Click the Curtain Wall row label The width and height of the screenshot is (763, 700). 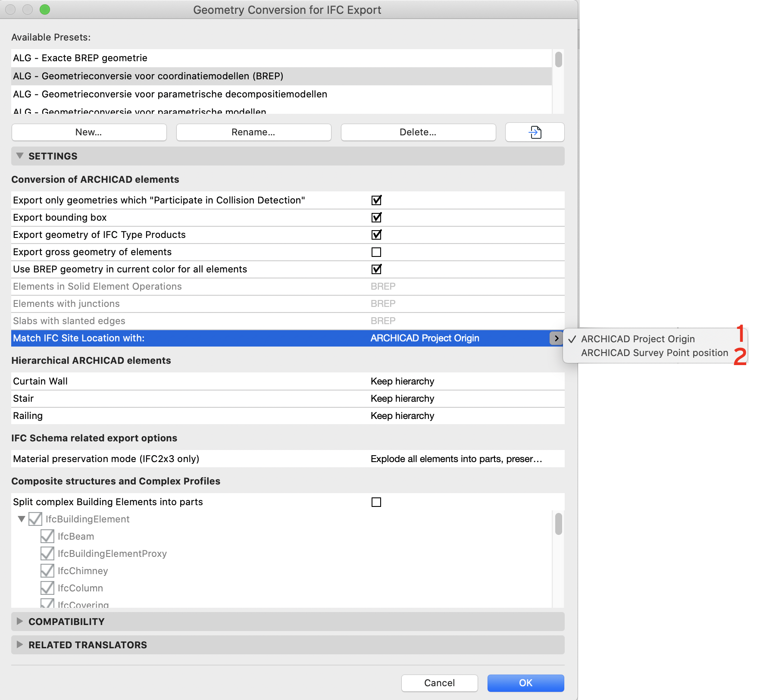point(40,381)
